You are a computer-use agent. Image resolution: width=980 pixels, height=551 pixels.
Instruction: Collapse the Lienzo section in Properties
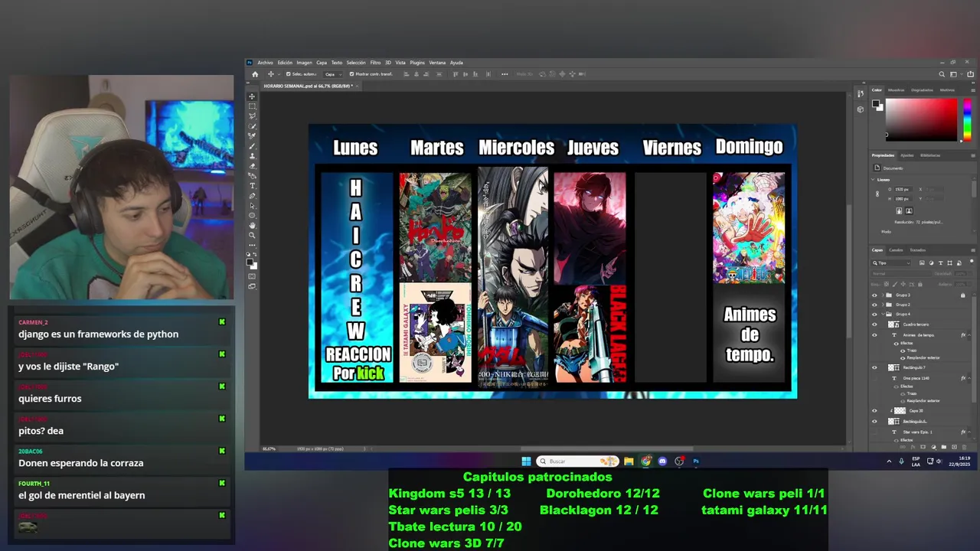coord(873,180)
